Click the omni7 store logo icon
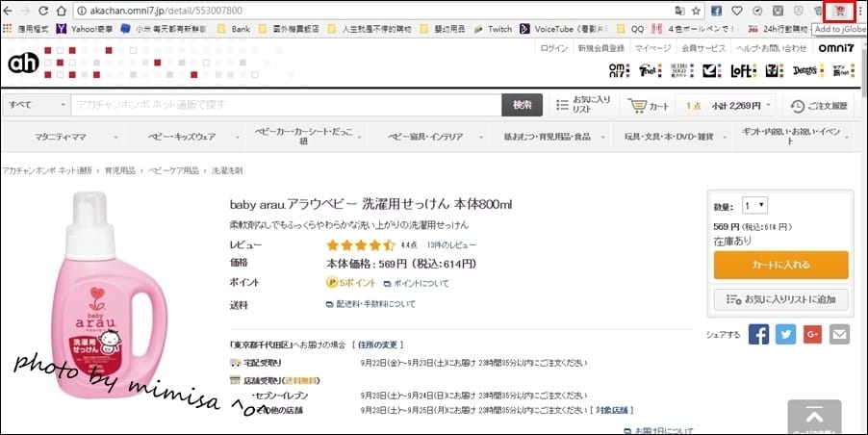 619,71
